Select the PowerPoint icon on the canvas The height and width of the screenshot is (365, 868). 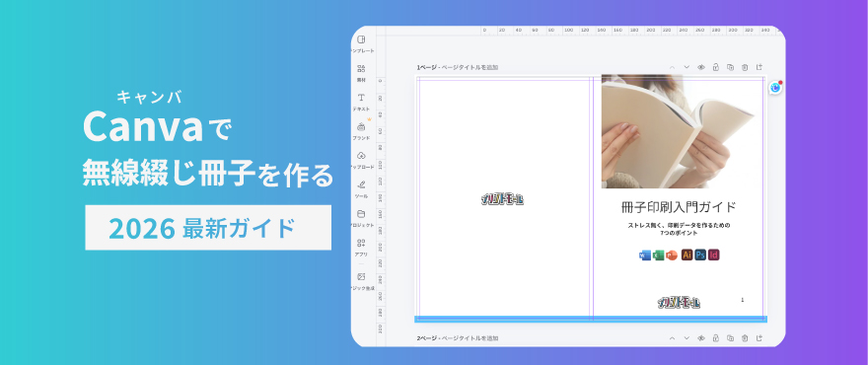(x=672, y=255)
